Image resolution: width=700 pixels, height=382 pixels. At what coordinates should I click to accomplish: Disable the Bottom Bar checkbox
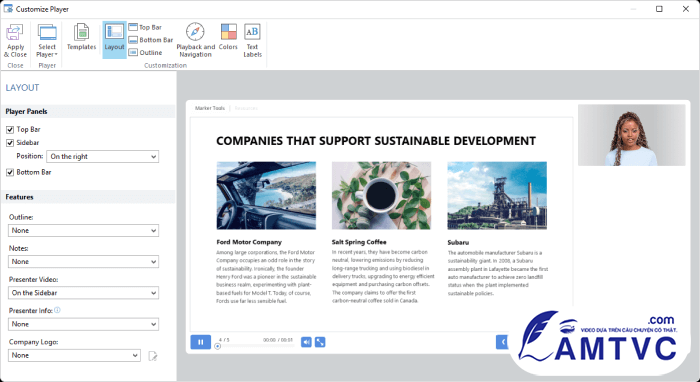click(x=10, y=172)
